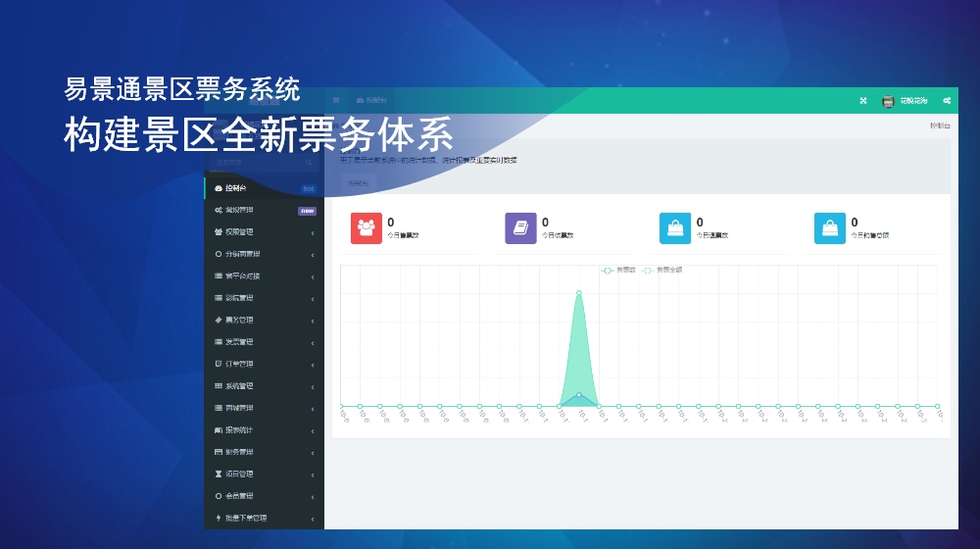
Task: Select the 控制台 sidebar menu label
Action: (x=235, y=188)
